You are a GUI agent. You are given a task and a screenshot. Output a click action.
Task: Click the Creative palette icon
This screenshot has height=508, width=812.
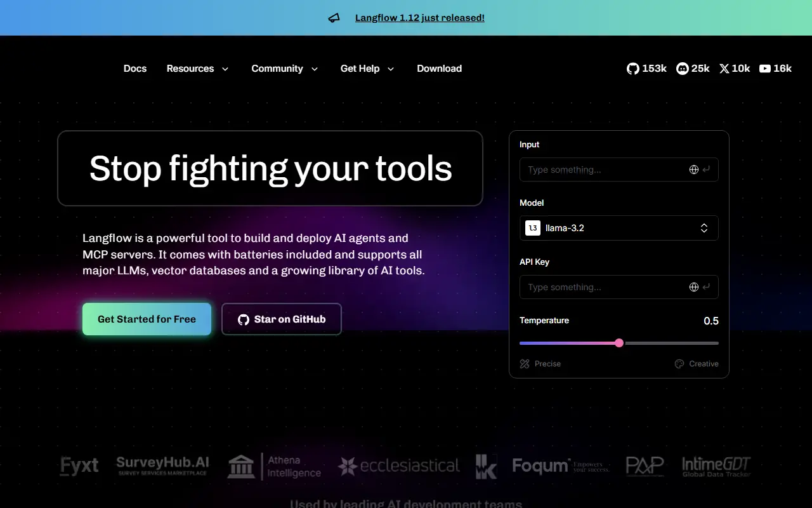679,364
